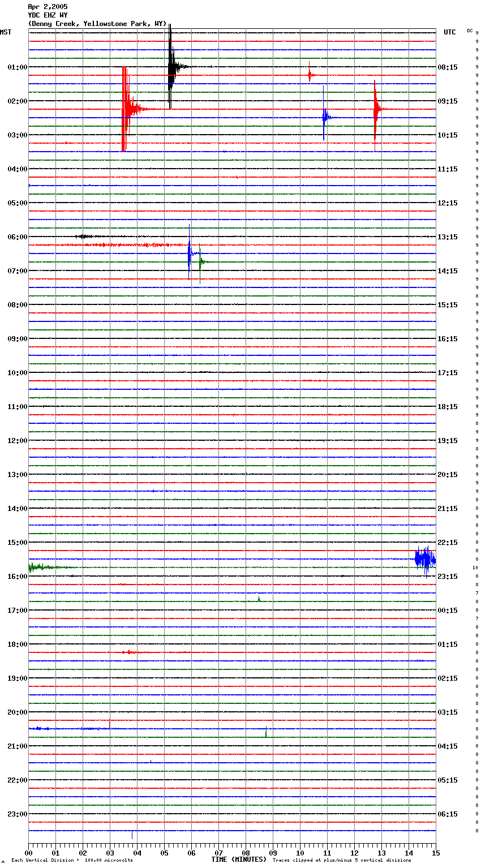Select the 23:00 MST time label
Image resolution: width=481 pixels, height=868 pixels.
click(x=17, y=814)
